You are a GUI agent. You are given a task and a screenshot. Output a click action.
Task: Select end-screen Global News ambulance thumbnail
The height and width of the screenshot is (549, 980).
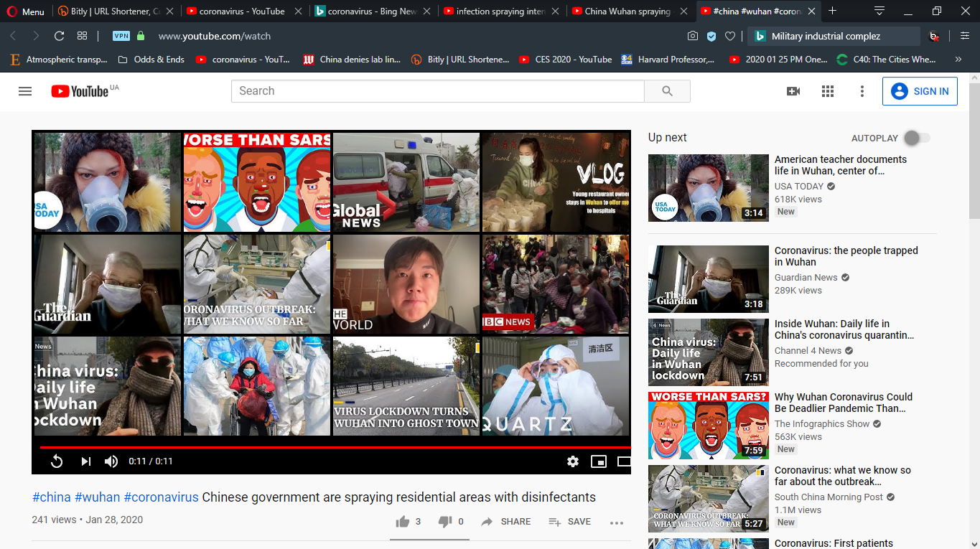click(406, 182)
